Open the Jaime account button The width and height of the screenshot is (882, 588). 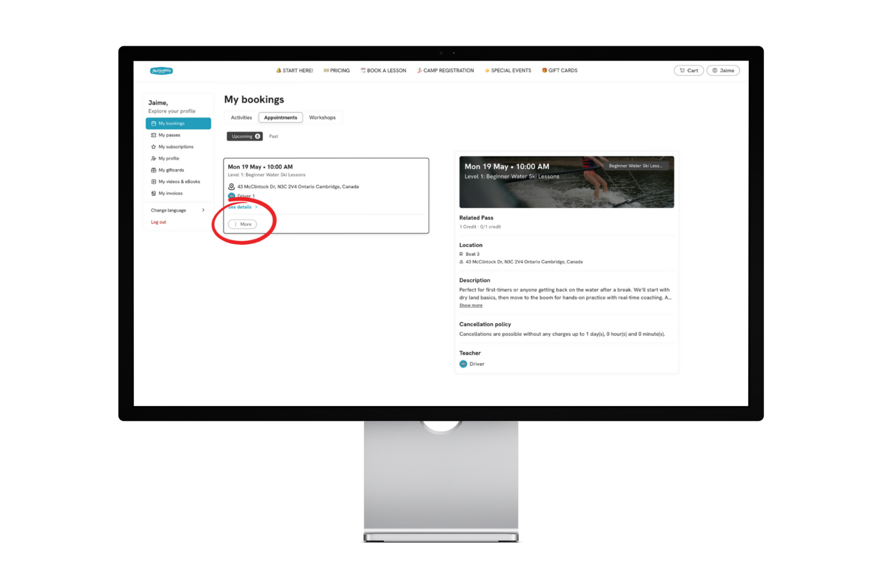723,71
